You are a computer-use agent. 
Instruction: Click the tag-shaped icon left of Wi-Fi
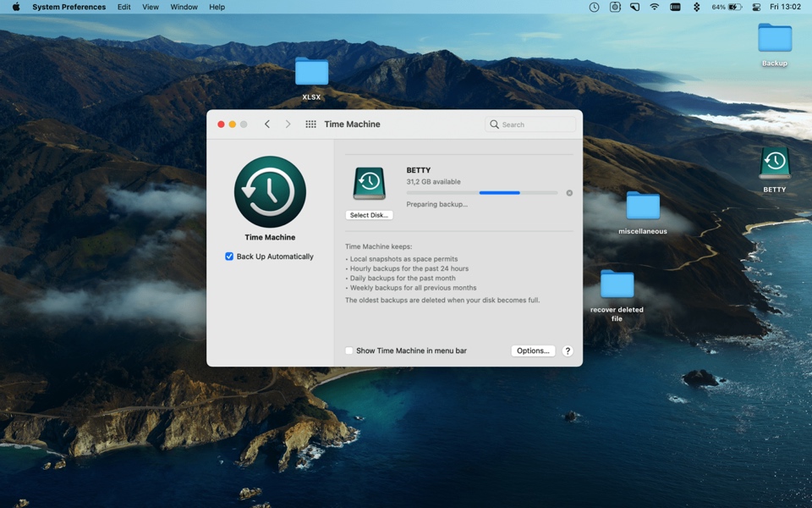(634, 7)
